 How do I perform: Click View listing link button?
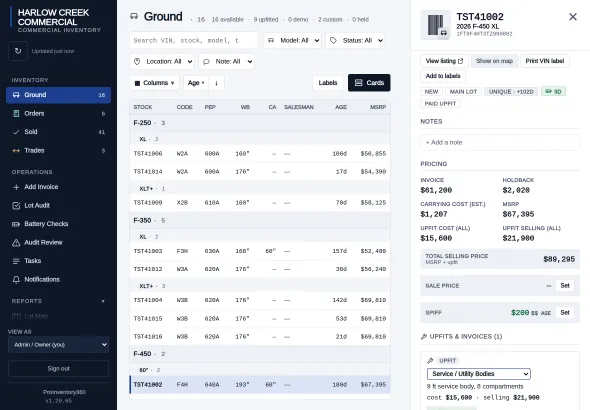pos(444,61)
